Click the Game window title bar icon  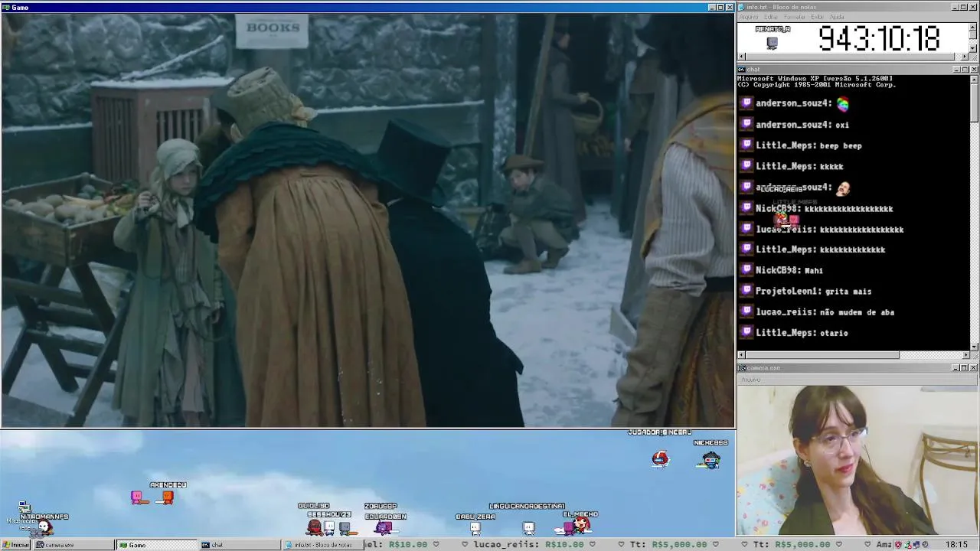(x=6, y=7)
